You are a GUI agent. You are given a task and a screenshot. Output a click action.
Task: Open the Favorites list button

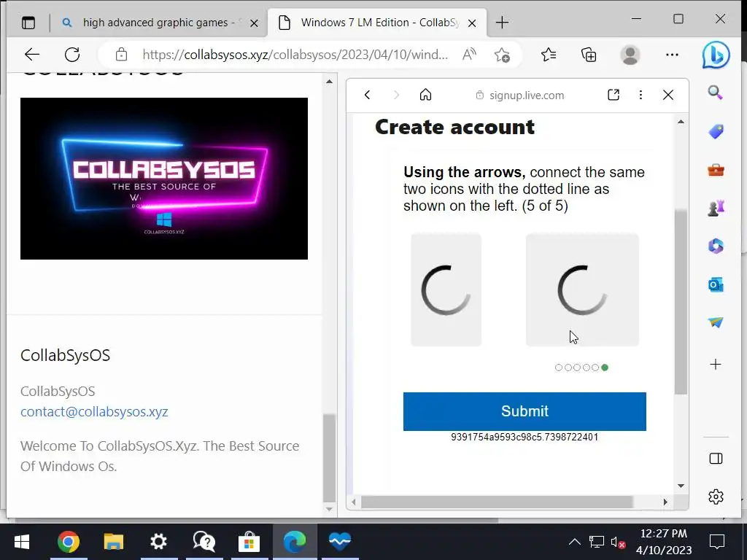tap(549, 55)
